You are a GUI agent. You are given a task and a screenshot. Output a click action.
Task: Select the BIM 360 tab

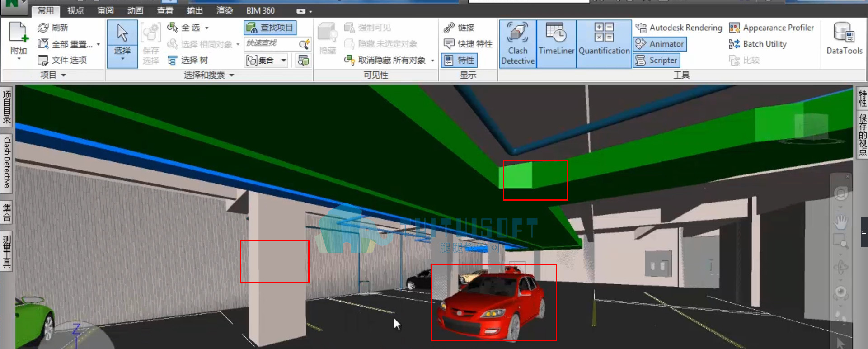(x=260, y=10)
